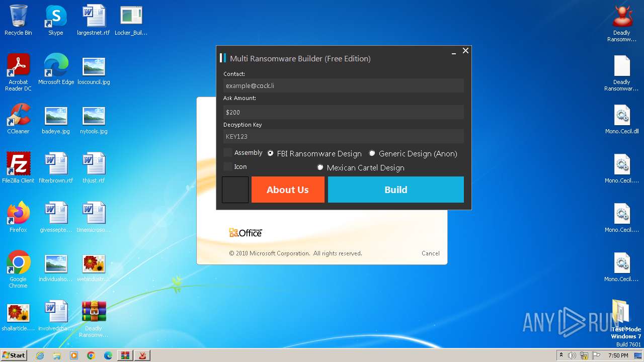Click the blue Build button

click(x=396, y=190)
